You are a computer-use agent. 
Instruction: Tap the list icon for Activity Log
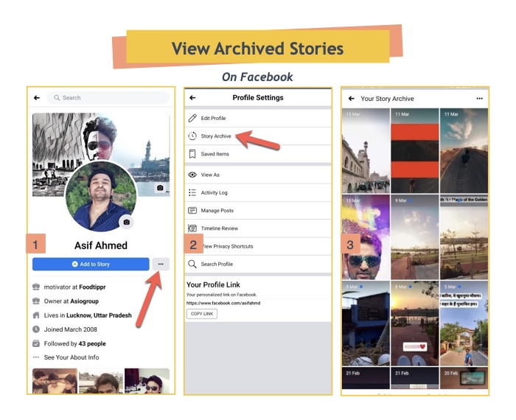[x=192, y=192]
